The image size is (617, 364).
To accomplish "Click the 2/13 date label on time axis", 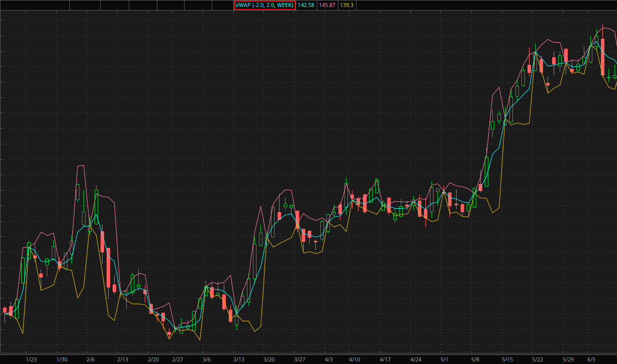I will click(x=123, y=359).
